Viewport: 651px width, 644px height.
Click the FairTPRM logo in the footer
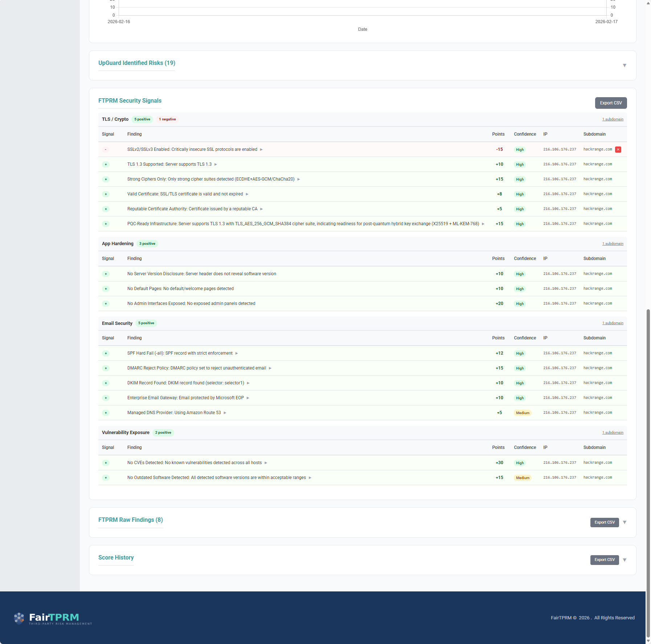coord(53,618)
